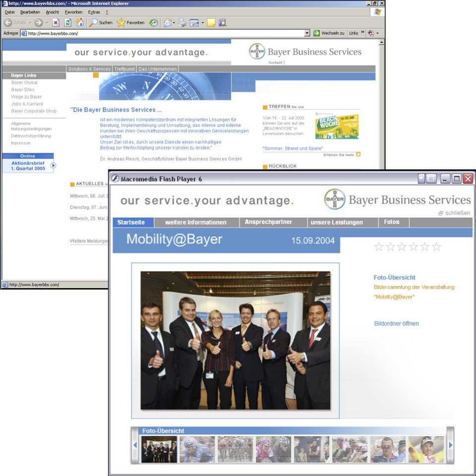Open the Ansicht menu
Screen dimensions: 476x476
coord(52,12)
